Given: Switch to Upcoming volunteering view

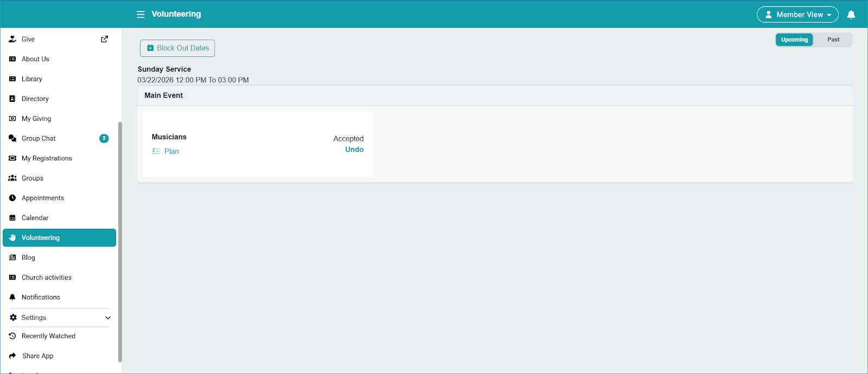Looking at the screenshot, I should click(794, 40).
